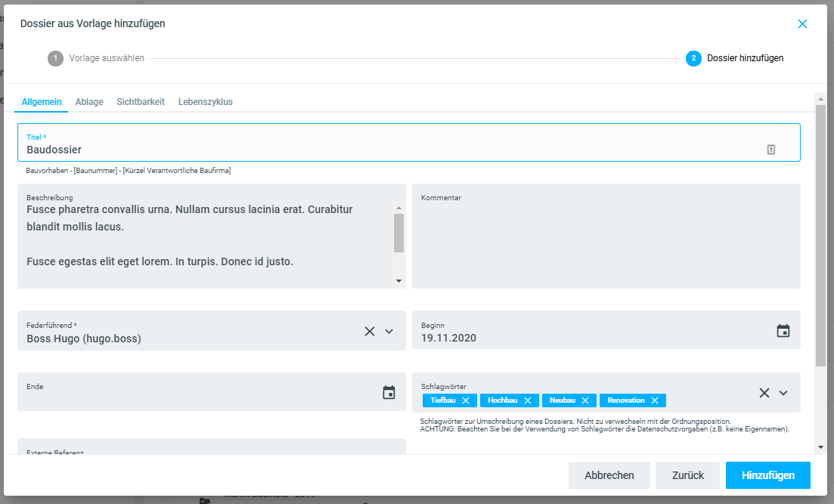Viewport: 834px width, 504px height.
Task: Open the Beginn calendar picker
Action: coord(783,331)
